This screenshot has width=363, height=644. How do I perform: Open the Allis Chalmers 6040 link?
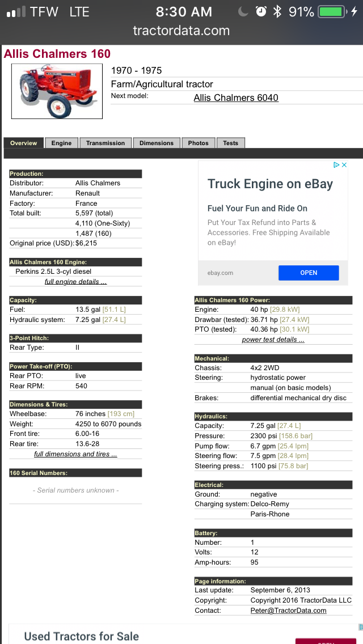[236, 98]
